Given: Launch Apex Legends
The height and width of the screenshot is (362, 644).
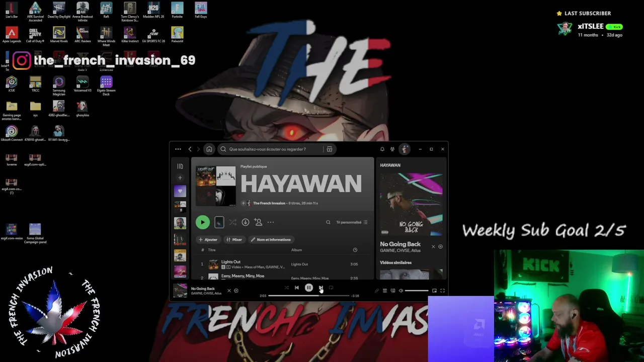Looking at the screenshot, I should pos(12,35).
